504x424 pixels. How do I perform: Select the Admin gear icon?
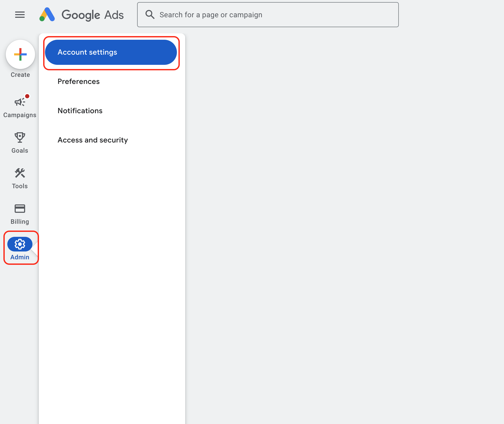[x=20, y=244]
